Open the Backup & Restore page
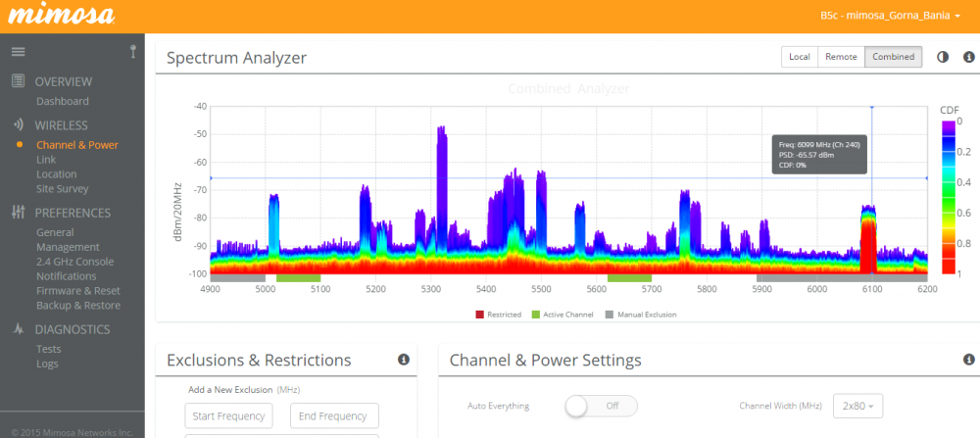 78,305
